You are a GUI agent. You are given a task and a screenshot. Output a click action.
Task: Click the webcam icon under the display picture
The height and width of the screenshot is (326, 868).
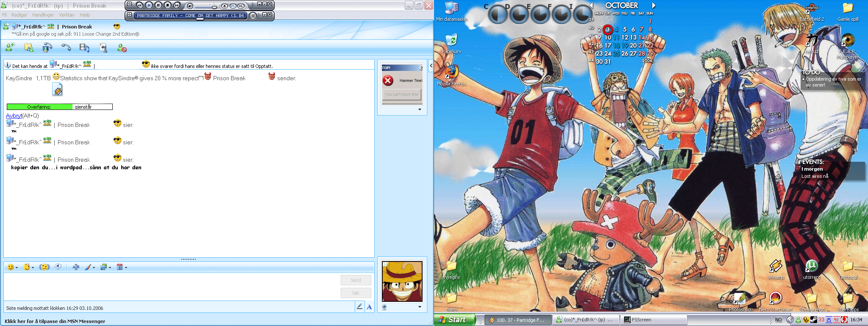click(x=384, y=307)
